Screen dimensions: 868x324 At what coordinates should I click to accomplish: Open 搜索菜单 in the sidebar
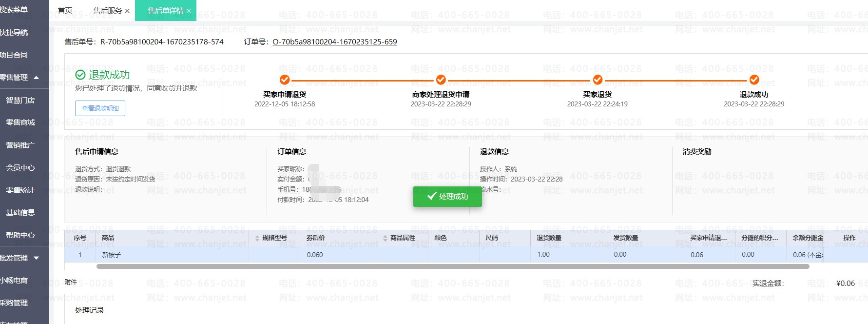click(14, 10)
